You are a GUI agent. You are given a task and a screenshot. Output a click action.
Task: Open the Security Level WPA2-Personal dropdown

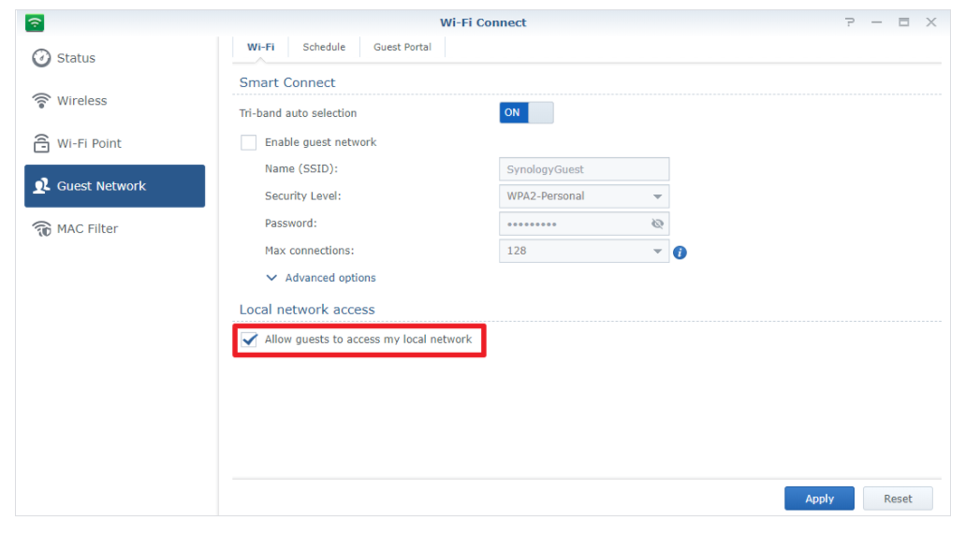tap(583, 196)
